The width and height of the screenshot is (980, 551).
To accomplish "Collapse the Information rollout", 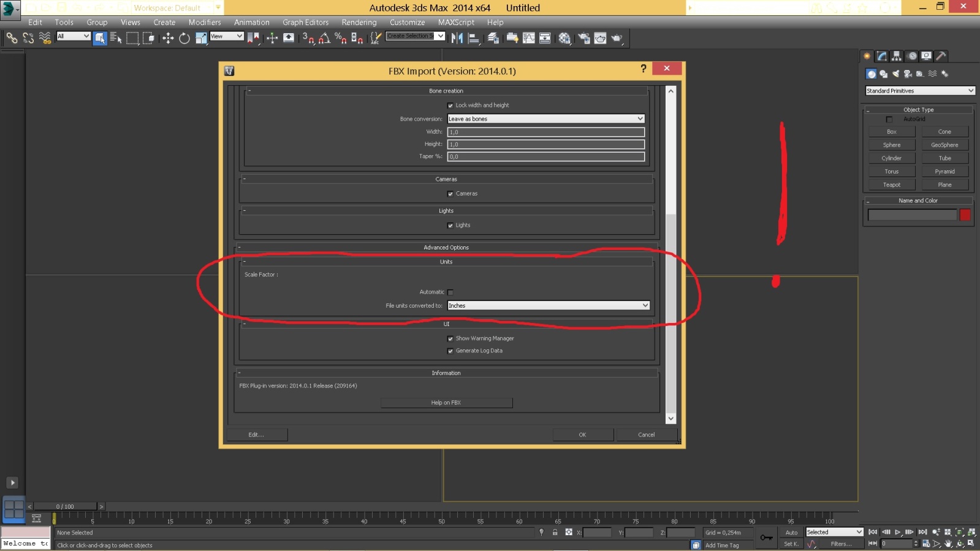I will (446, 373).
